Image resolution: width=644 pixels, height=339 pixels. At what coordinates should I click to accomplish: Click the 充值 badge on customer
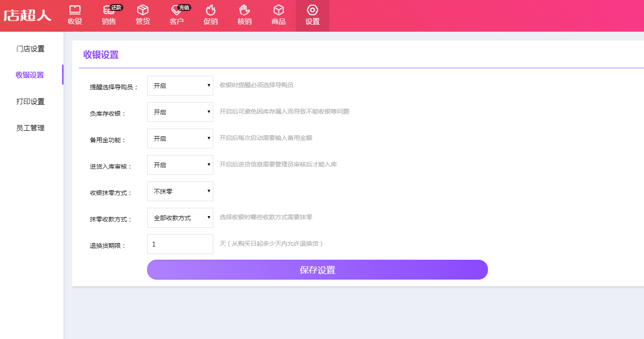(184, 7)
